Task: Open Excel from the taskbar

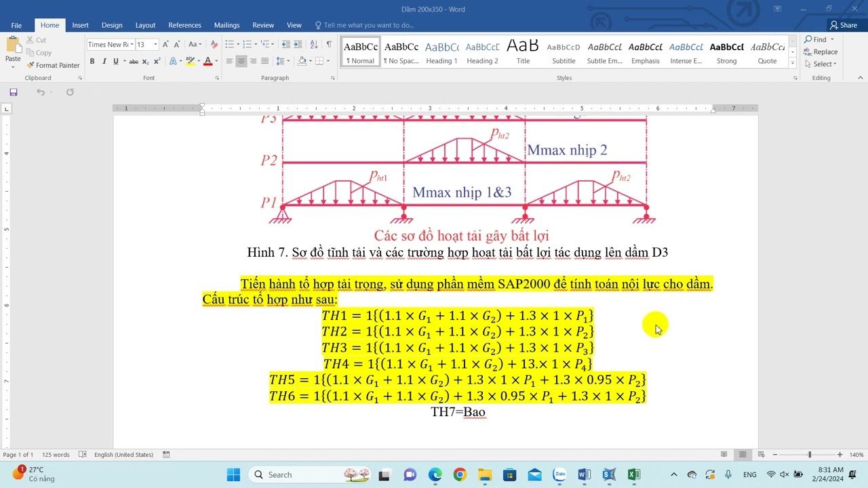Action: click(x=634, y=474)
